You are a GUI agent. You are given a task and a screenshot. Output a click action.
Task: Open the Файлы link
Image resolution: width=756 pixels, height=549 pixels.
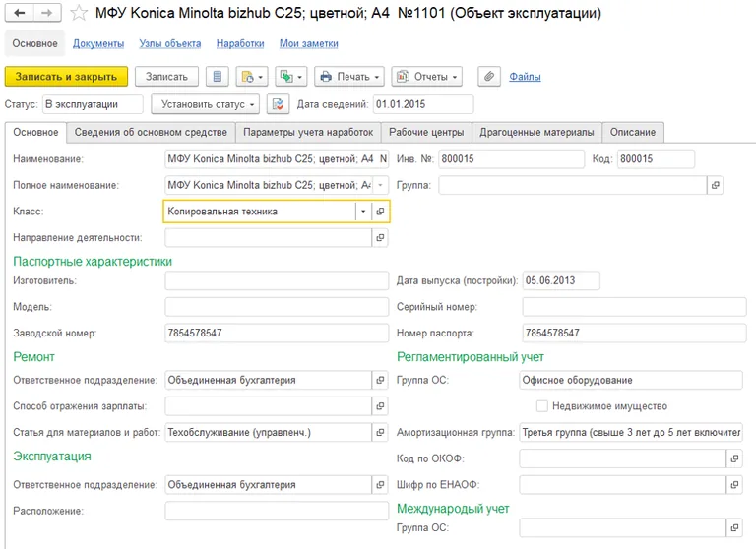[525, 76]
